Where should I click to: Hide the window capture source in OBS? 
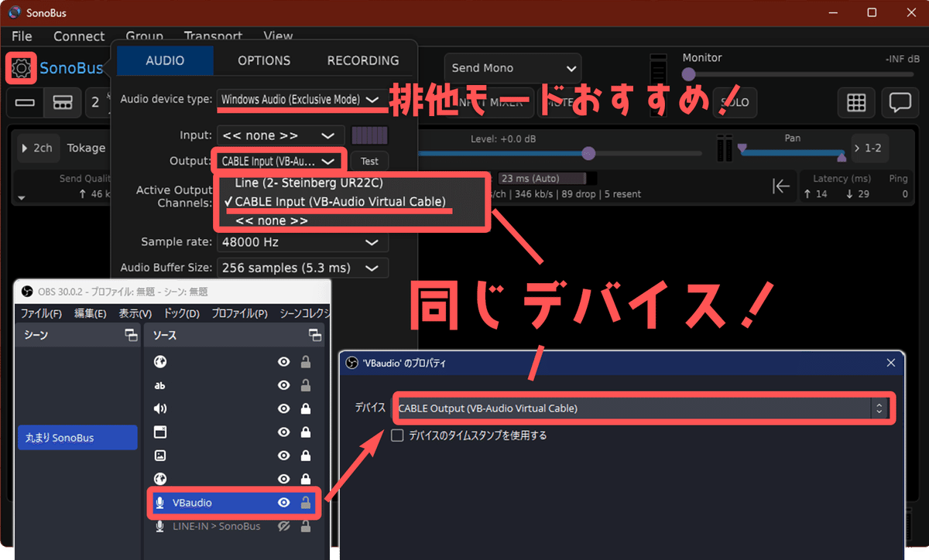pyautogui.click(x=284, y=432)
